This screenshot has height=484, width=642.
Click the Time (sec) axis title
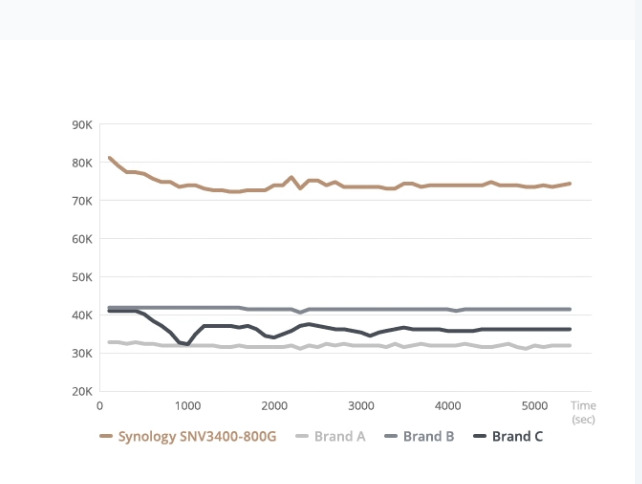click(x=582, y=413)
